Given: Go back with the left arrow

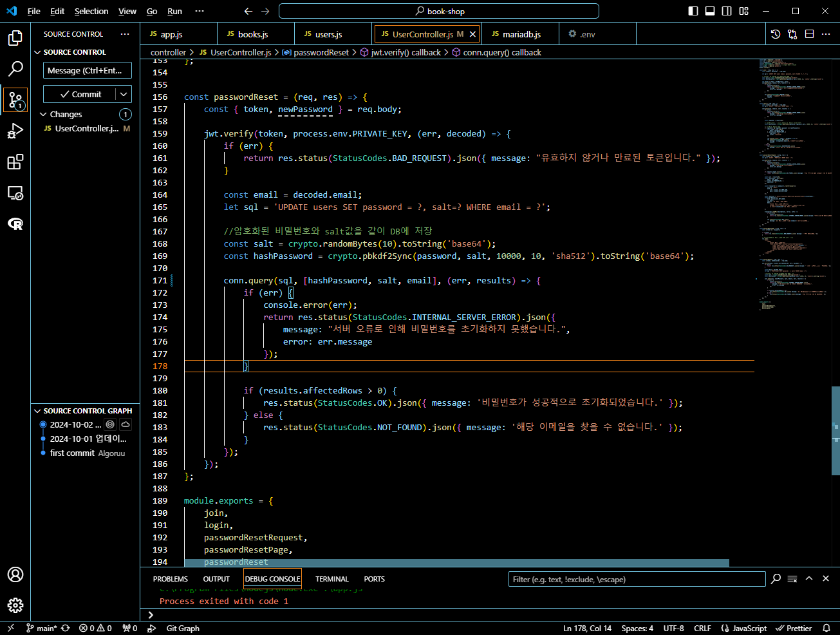Looking at the screenshot, I should [248, 11].
